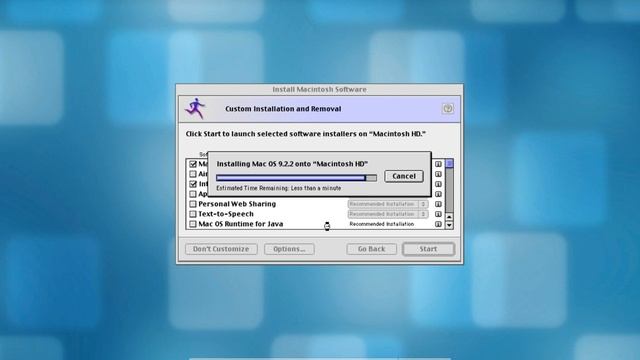Open Personal Web Sharing installation mode dropdown

[388, 204]
